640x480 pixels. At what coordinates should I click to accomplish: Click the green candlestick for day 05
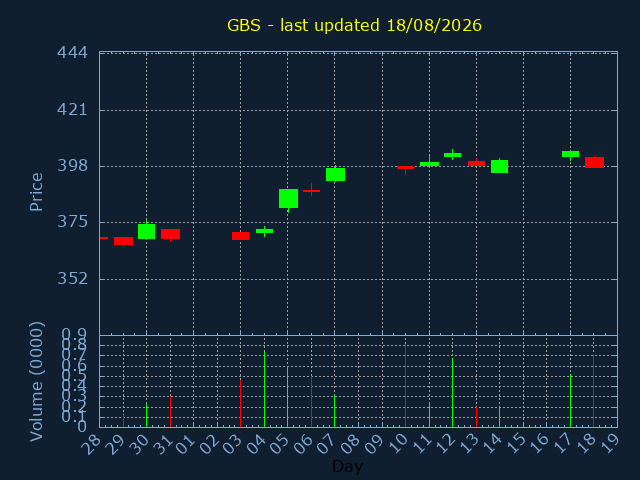pyautogui.click(x=288, y=199)
